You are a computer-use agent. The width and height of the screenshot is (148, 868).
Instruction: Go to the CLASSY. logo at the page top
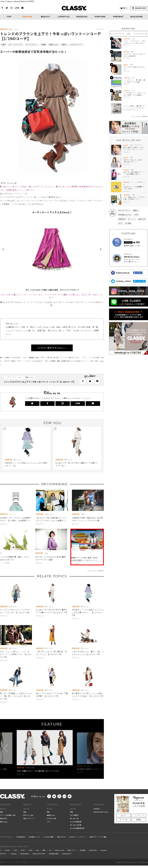[x=74, y=8]
